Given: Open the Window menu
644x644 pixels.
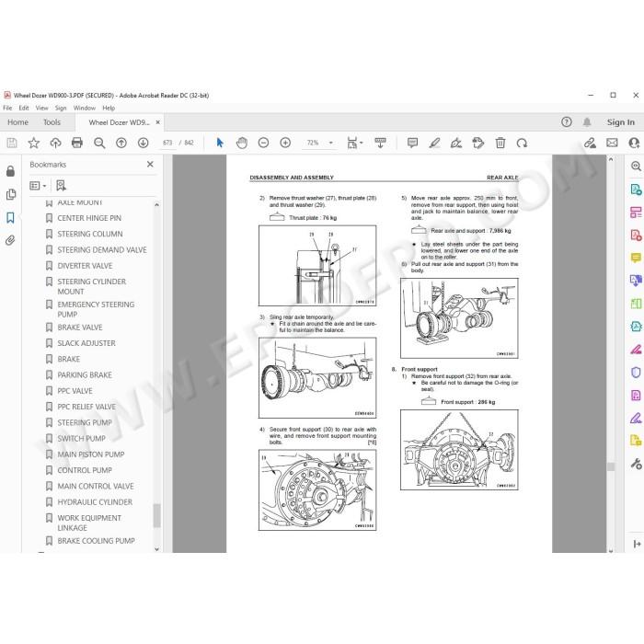Looking at the screenshot, I should 85,108.
